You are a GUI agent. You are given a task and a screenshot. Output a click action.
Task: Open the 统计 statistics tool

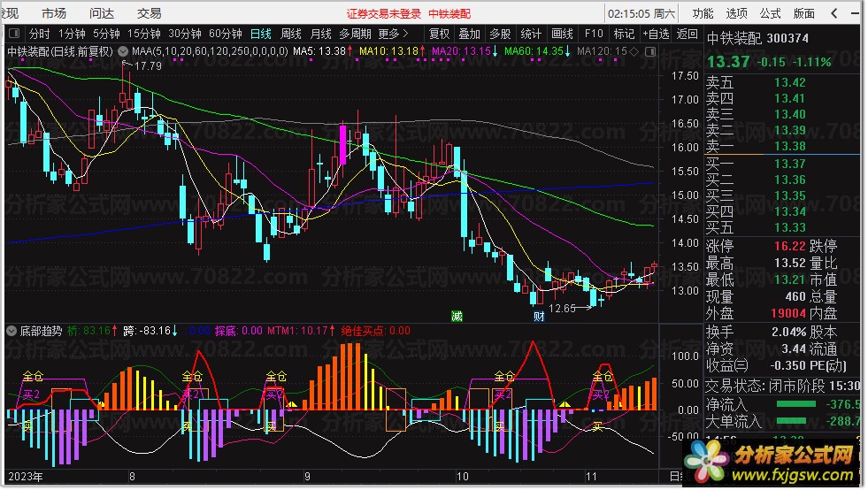tap(531, 34)
